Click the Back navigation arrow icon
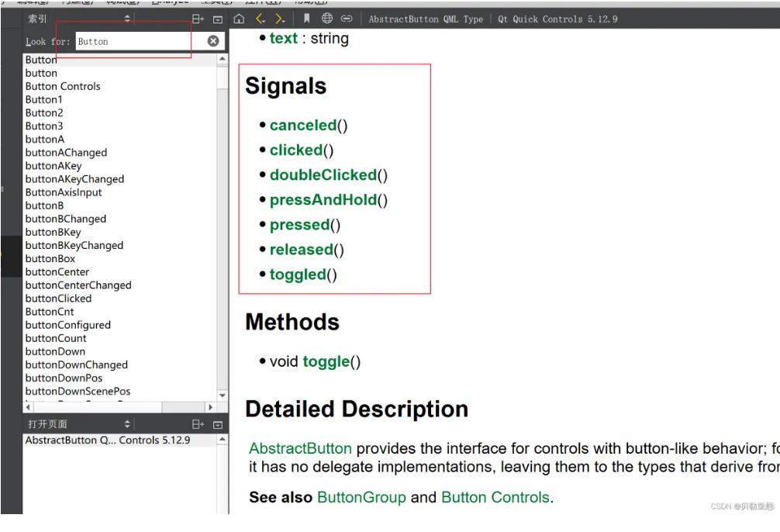The height and width of the screenshot is (532, 780). [257, 17]
